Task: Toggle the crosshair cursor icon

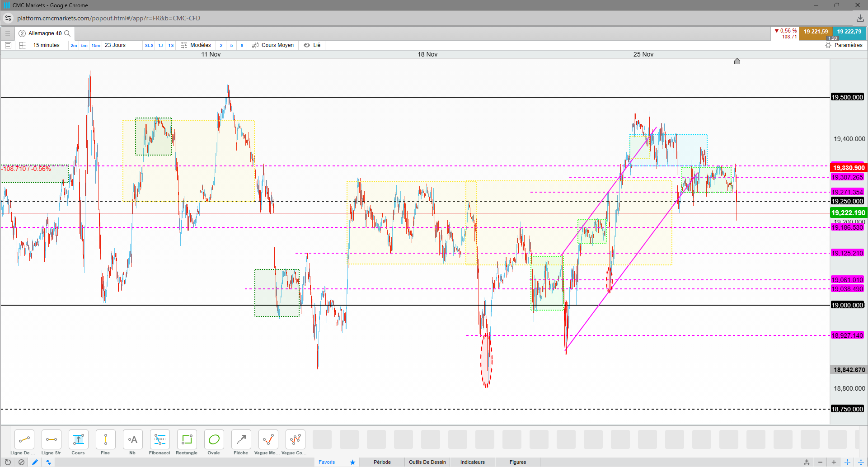Action: tap(847, 462)
